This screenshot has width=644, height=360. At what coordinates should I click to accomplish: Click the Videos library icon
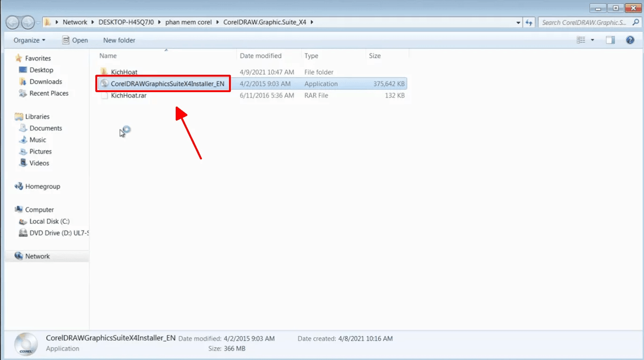click(23, 163)
